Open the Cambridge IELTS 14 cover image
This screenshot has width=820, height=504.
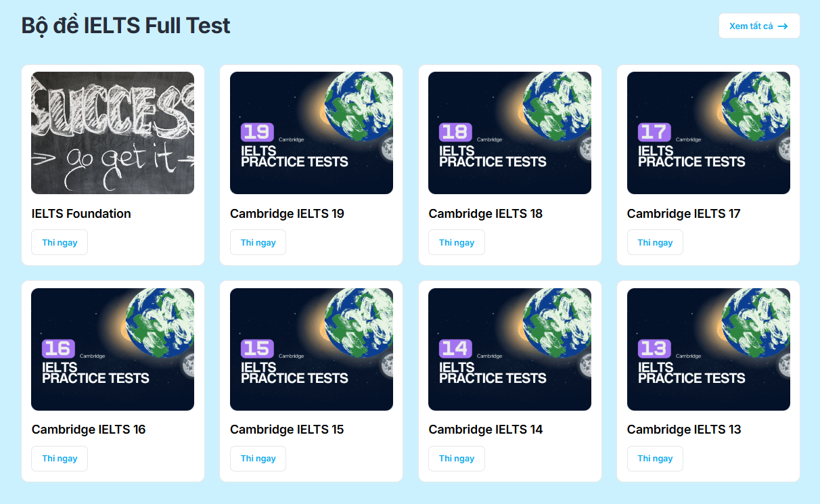click(509, 349)
